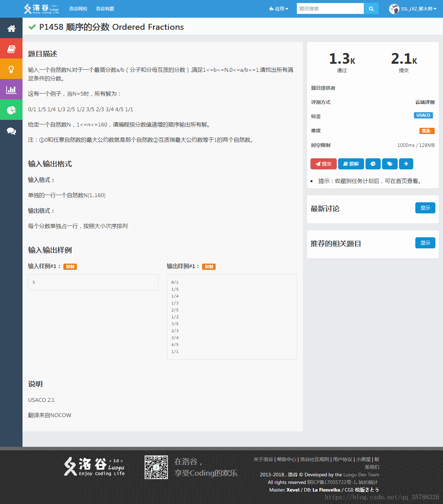This screenshot has height=504, width=443.
Task: Click the 题目搜索 search field
Action: point(330,9)
